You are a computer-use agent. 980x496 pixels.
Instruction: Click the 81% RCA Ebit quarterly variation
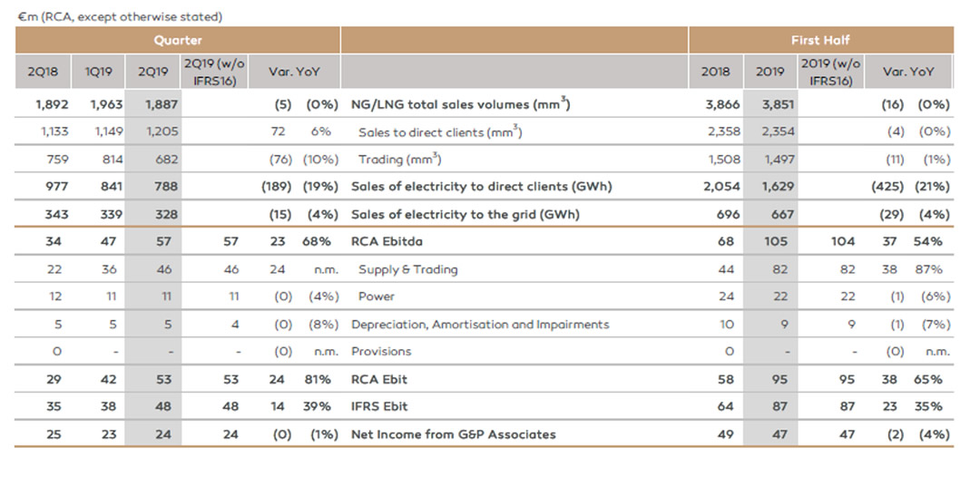[317, 379]
